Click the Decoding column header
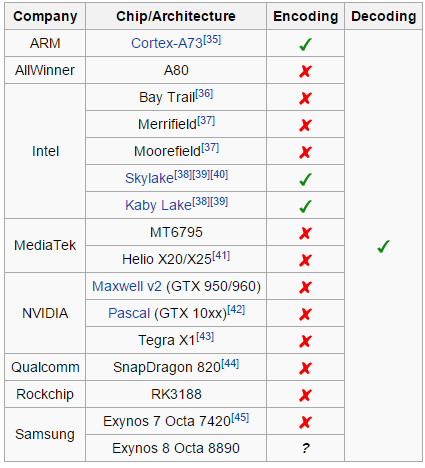The height and width of the screenshot is (468, 425). coord(384,16)
